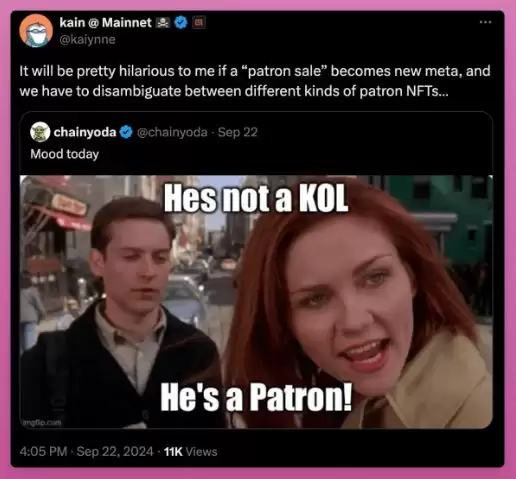The height and width of the screenshot is (479, 516).
Task: Open the three-dot more options menu
Action: 485,22
